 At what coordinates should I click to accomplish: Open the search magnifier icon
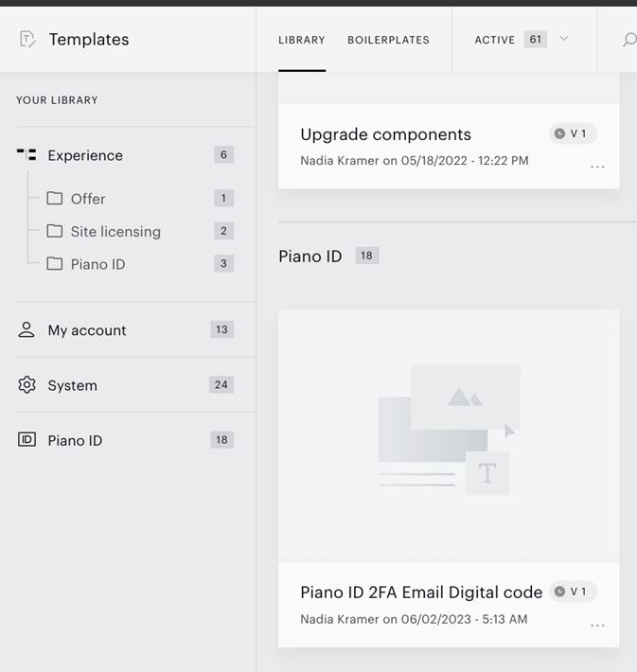[629, 40]
